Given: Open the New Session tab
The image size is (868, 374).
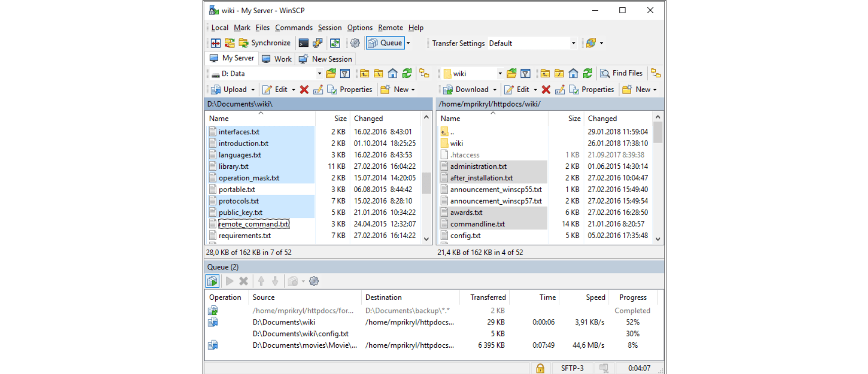Looking at the screenshot, I should pos(326,59).
